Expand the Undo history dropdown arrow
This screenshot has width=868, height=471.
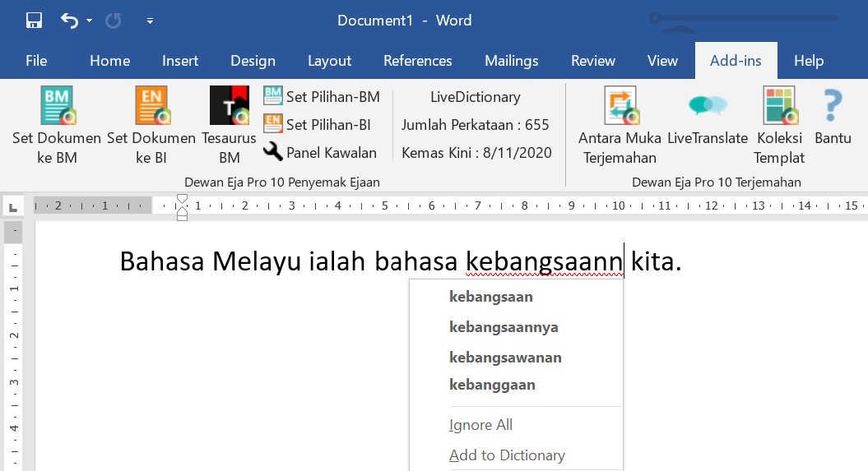(89, 21)
